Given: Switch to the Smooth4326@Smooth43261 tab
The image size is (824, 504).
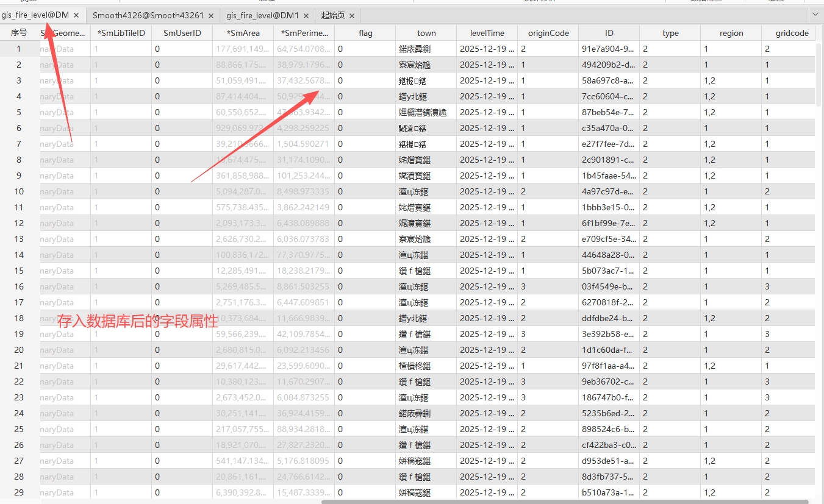Looking at the screenshot, I should click(x=148, y=15).
